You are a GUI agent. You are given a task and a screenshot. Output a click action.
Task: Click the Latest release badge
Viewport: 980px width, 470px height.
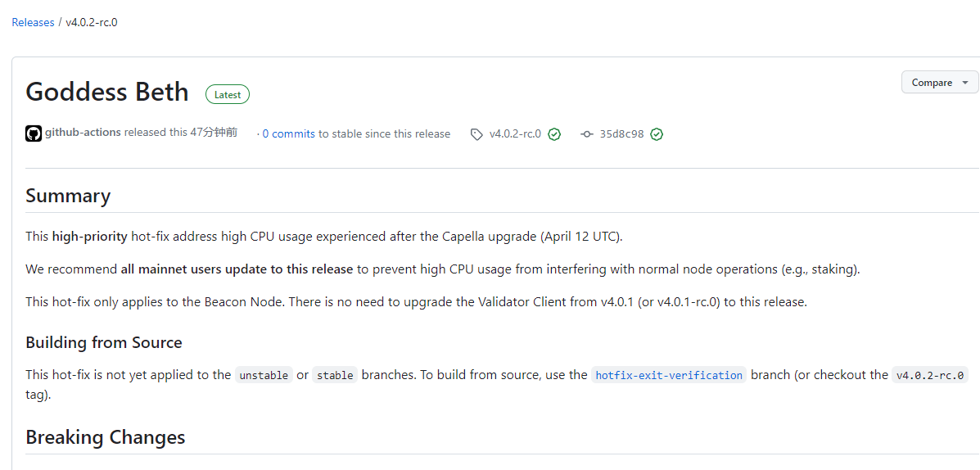coord(228,94)
